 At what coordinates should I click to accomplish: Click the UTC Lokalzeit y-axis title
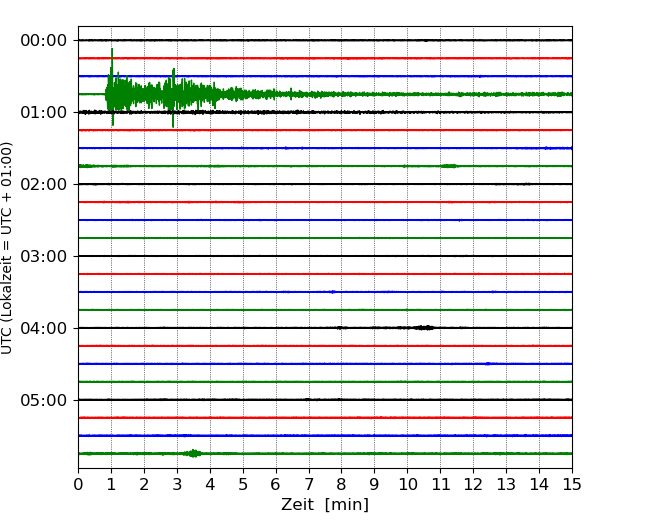coord(8,247)
